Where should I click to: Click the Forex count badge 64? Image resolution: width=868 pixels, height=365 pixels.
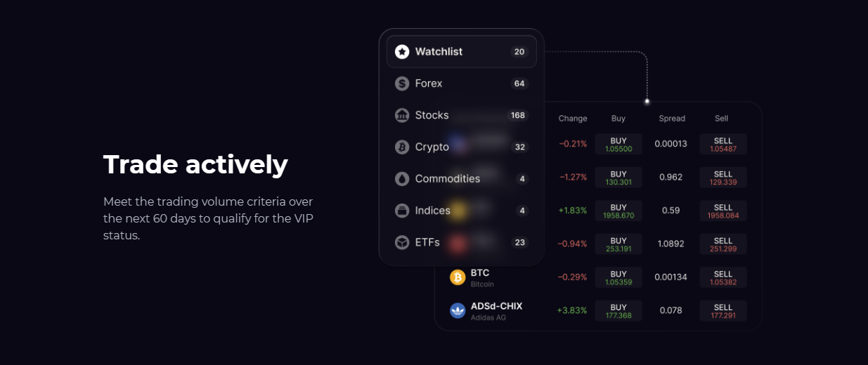coord(519,84)
